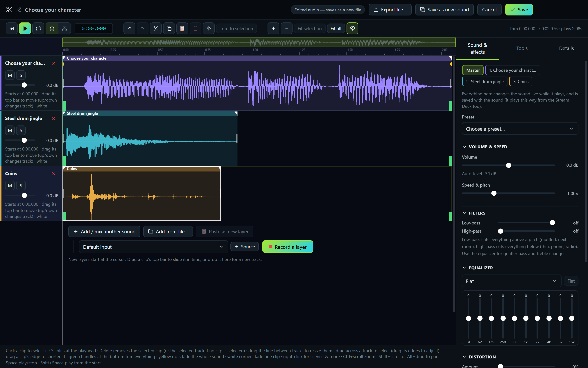Click Choose your character track gain slider

20,85
